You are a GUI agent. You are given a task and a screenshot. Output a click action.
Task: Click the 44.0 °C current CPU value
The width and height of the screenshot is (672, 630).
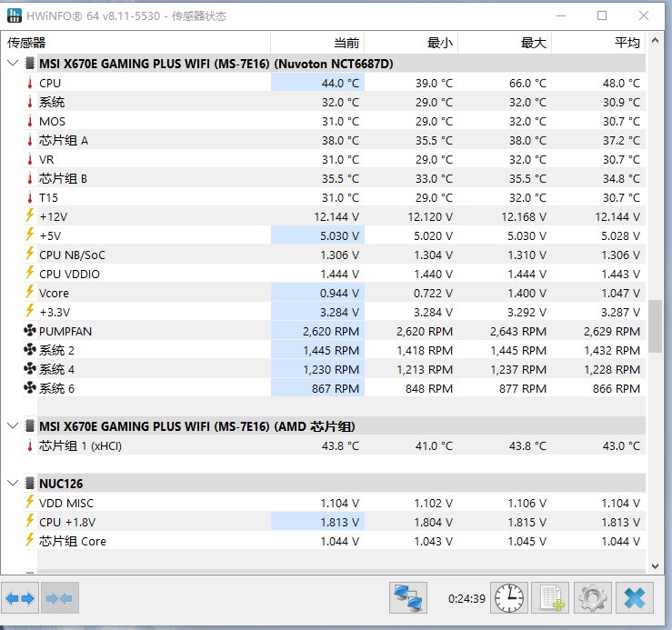pos(340,83)
